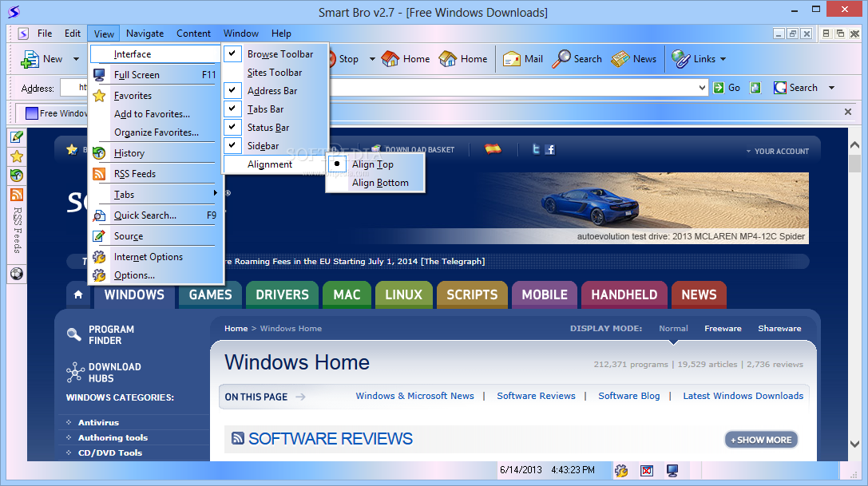Viewport: 868px width, 486px height.
Task: Toggle the Tabs Bar option
Action: pos(276,109)
